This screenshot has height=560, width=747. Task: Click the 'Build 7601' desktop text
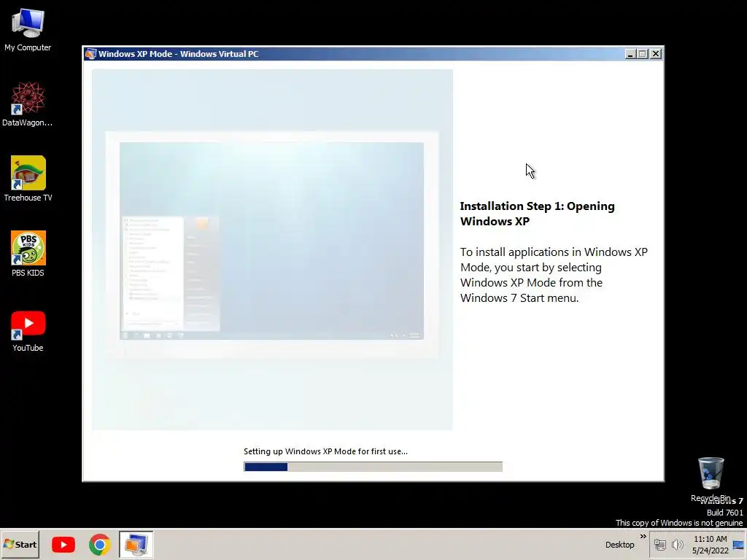coord(724,513)
